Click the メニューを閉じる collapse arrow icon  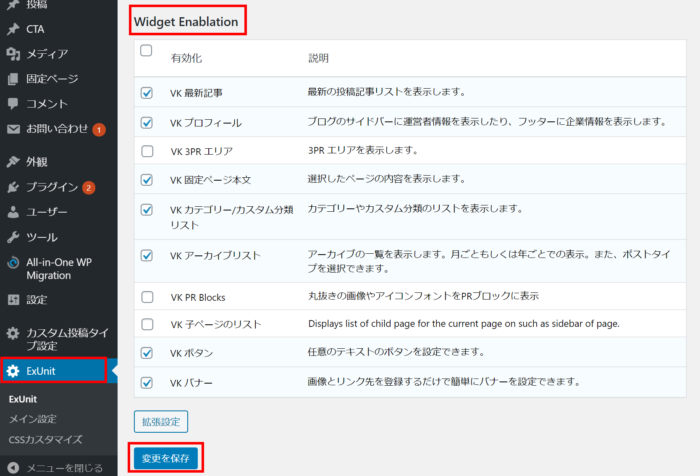pyautogui.click(x=13, y=468)
